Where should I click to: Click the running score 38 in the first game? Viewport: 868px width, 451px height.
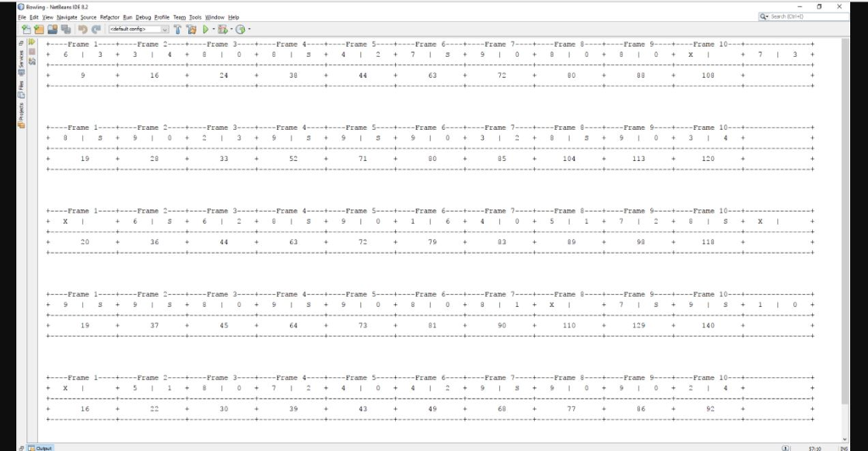[293, 75]
